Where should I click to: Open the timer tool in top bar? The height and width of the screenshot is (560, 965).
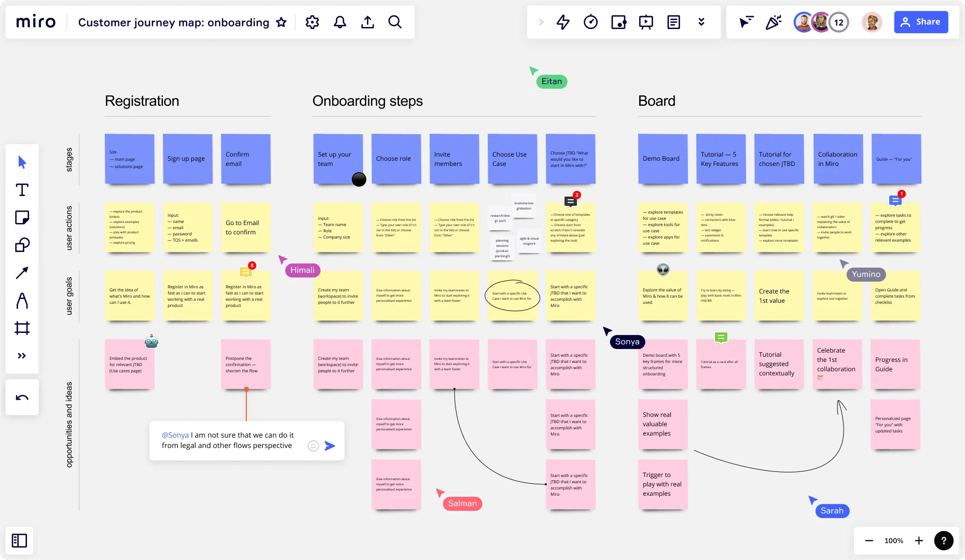click(x=590, y=22)
